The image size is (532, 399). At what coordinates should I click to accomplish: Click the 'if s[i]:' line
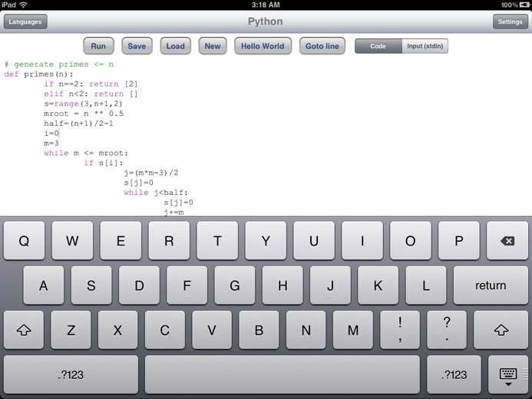104,163
